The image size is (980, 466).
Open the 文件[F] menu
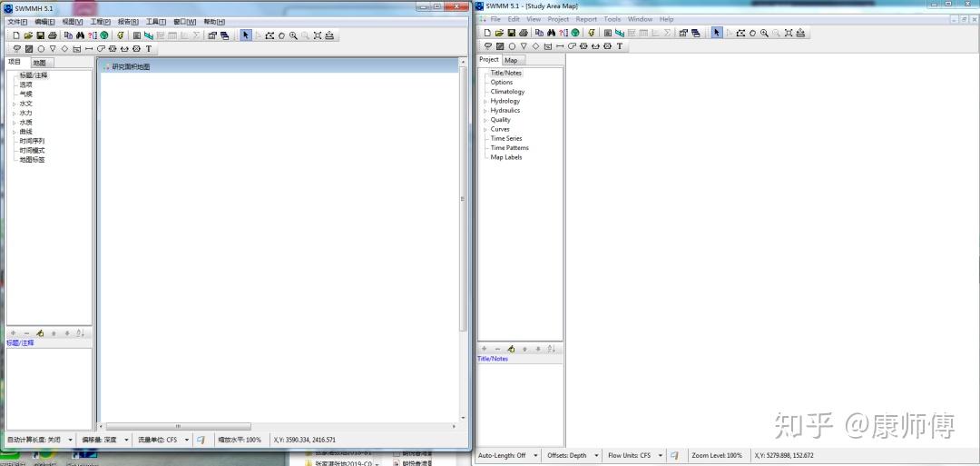pos(17,22)
